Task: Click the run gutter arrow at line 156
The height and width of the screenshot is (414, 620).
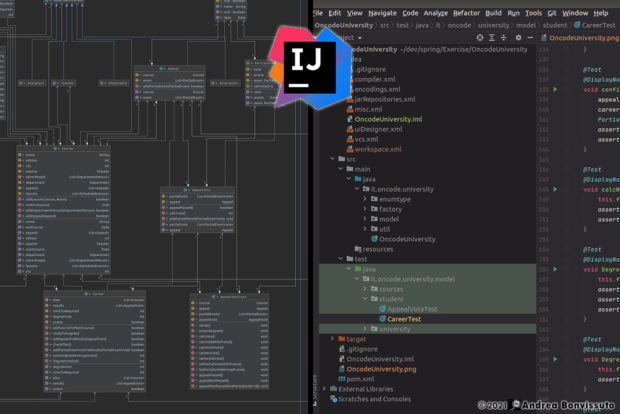Action: (x=555, y=269)
